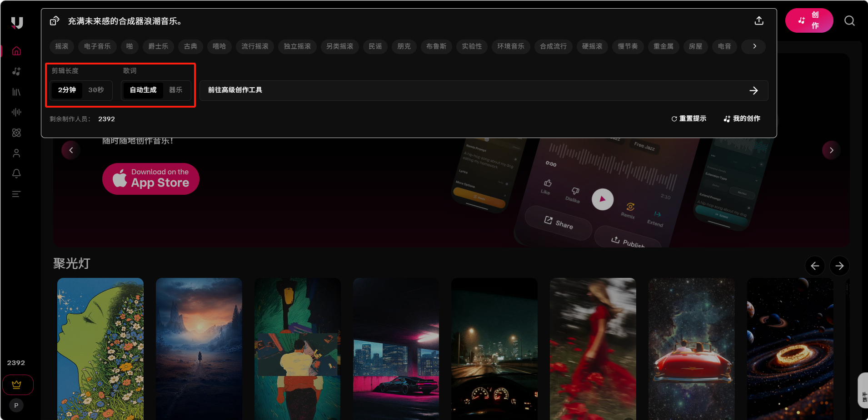Open the P user avatar
Screen dimensions: 868x420
16,405
